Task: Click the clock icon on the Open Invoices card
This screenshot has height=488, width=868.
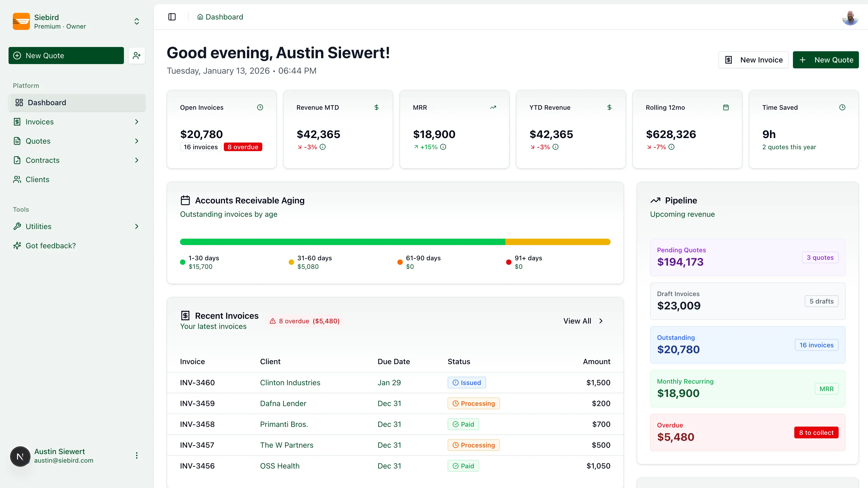Action: 260,107
